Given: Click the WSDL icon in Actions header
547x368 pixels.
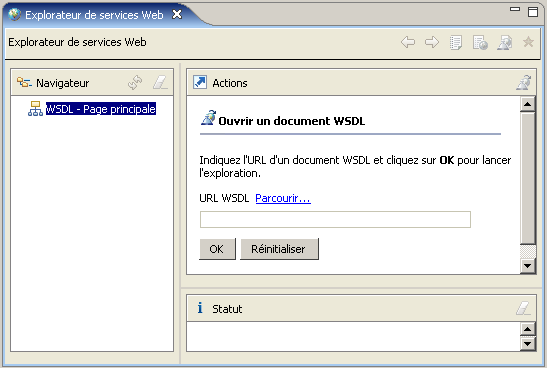Looking at the screenshot, I should pos(524,83).
